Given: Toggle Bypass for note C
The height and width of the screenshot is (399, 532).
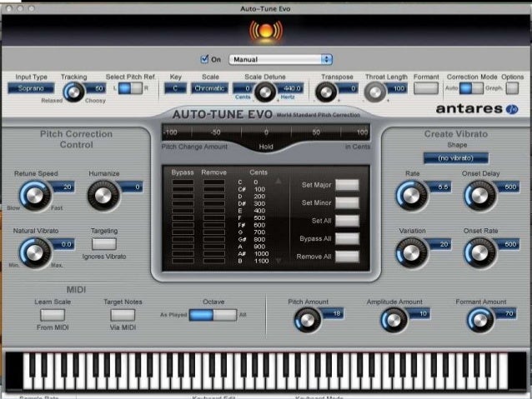Looking at the screenshot, I should (x=183, y=182).
